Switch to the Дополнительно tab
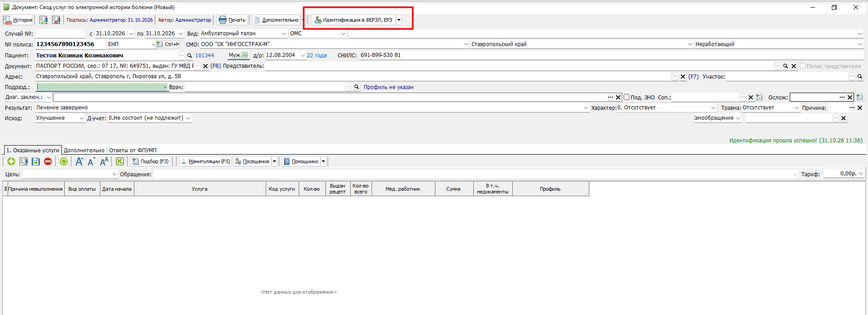Viewport: 868px width, 315px height. click(84, 150)
